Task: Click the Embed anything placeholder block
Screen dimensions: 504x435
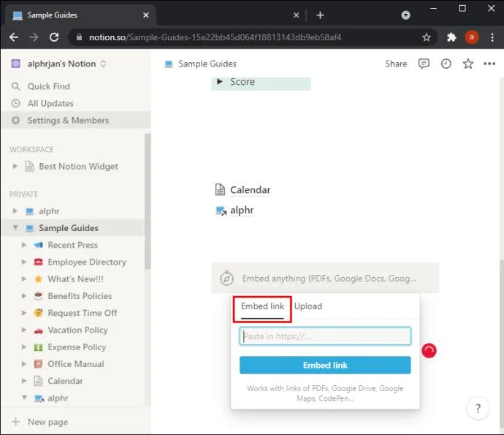Action: click(325, 278)
